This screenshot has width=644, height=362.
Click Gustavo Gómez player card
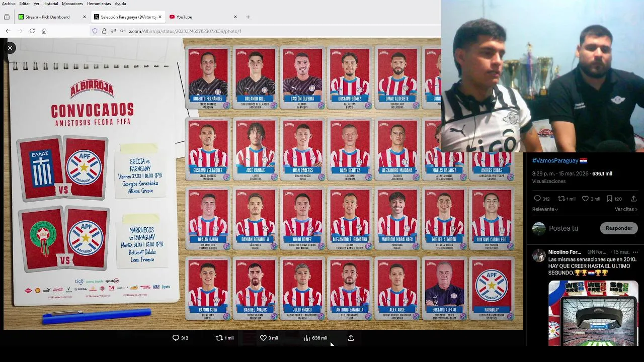coord(350,78)
